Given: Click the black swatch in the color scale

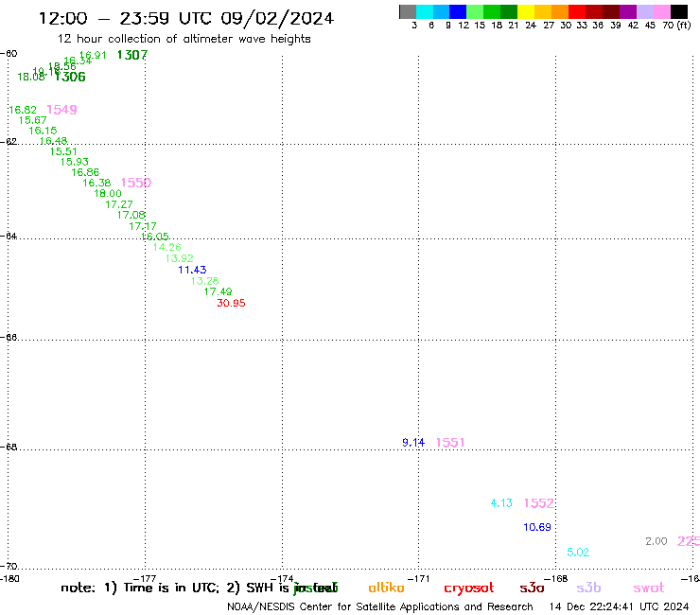Looking at the screenshot, I should point(679,11).
